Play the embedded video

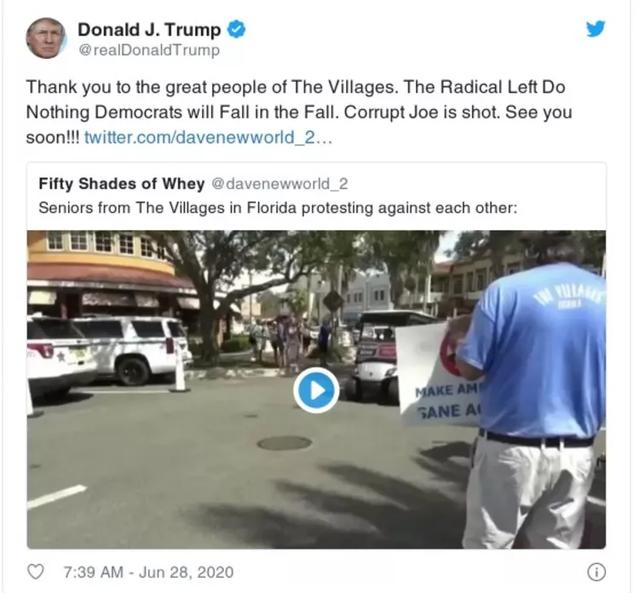point(316,391)
